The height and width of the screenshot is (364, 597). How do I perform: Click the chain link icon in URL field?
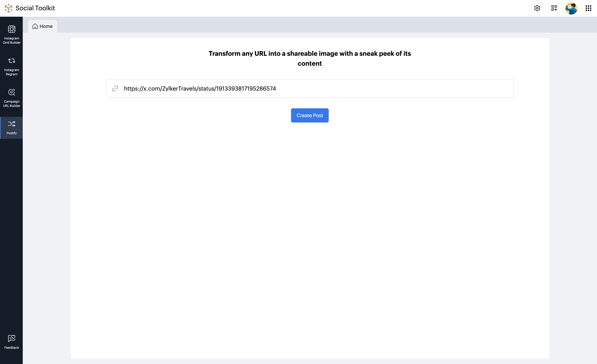click(115, 88)
